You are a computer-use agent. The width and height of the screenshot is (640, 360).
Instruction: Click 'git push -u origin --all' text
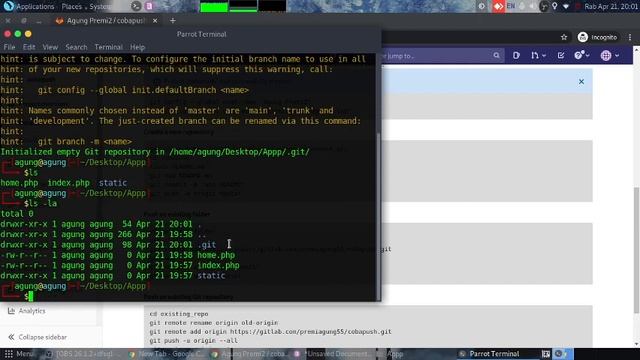tap(193, 340)
